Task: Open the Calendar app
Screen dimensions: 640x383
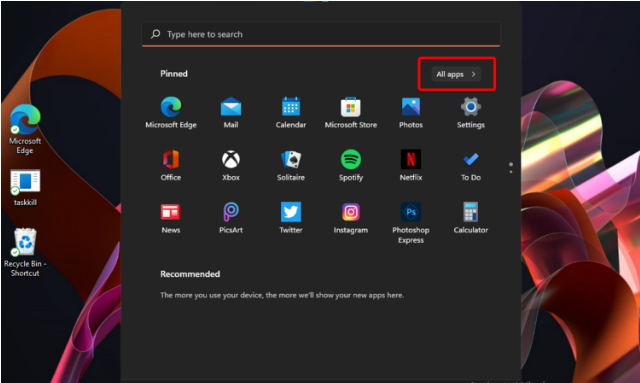Action: (x=291, y=113)
